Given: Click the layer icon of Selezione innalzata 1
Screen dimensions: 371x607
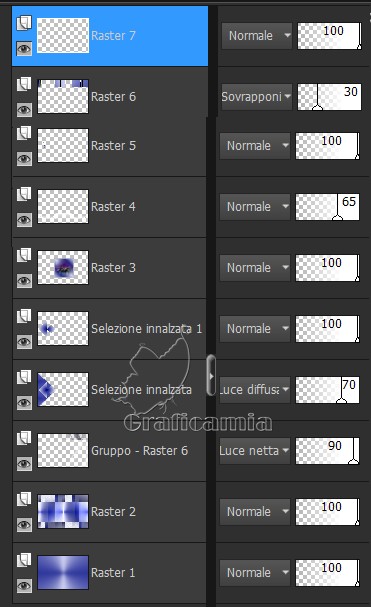Looking at the screenshot, I should [24, 316].
